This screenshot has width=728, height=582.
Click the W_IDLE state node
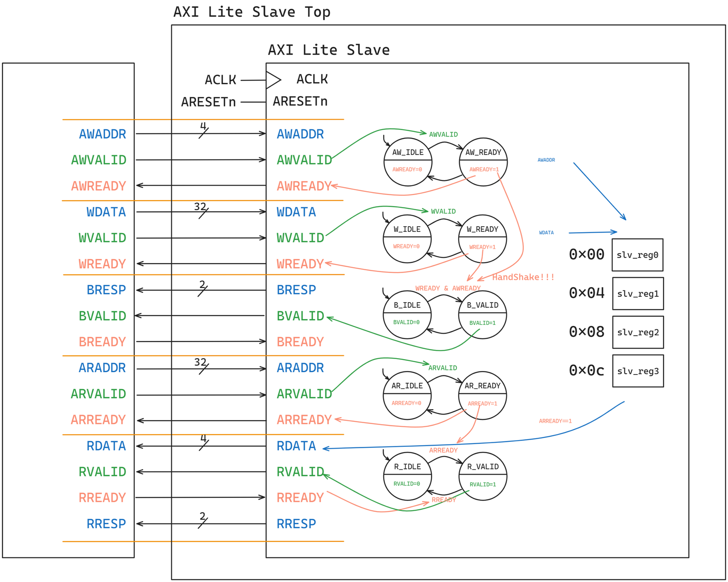pos(407,239)
